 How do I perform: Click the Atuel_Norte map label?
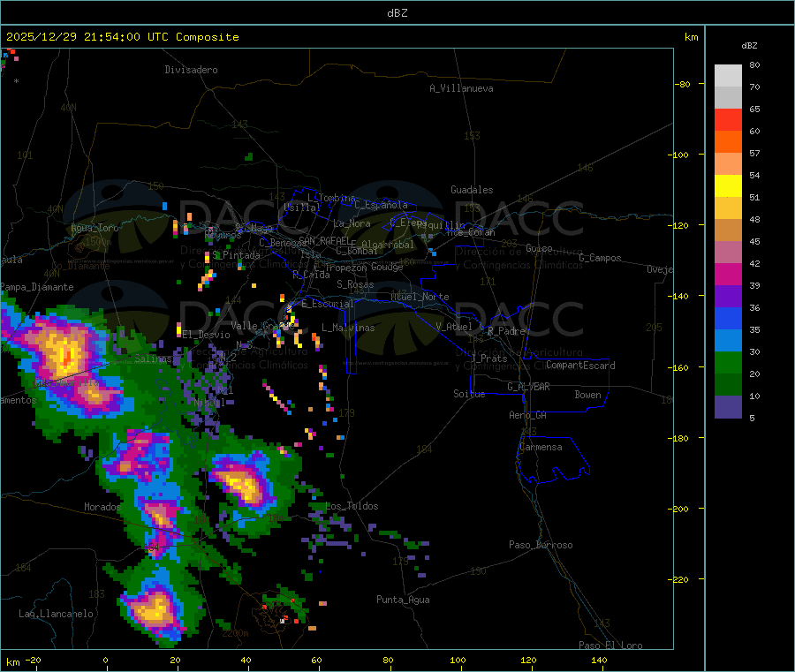click(420, 297)
